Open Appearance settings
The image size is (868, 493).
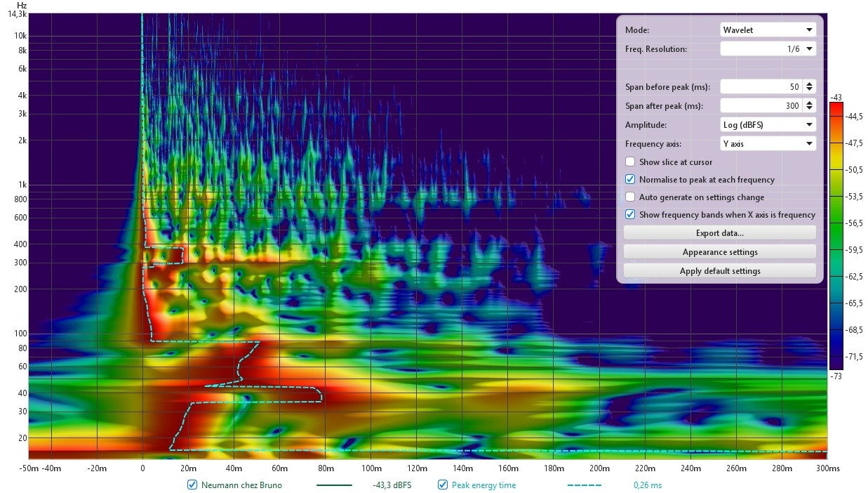720,252
